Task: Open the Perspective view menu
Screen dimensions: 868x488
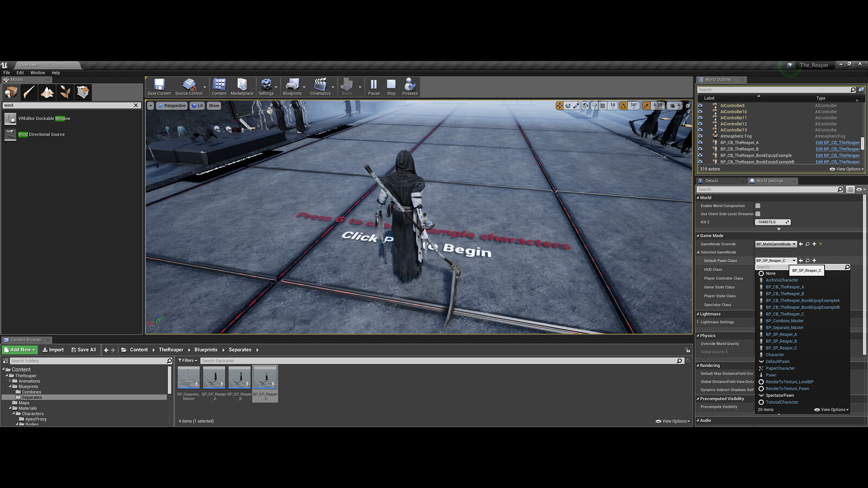Action: click(171, 106)
